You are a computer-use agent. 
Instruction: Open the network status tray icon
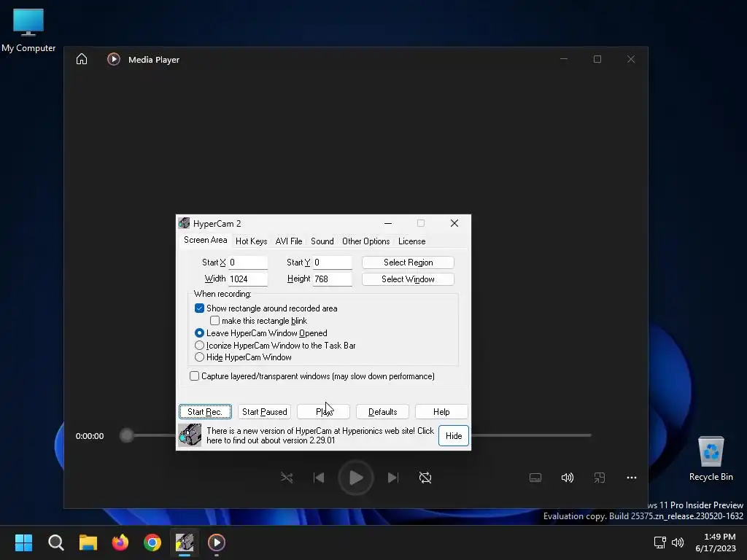click(x=659, y=542)
